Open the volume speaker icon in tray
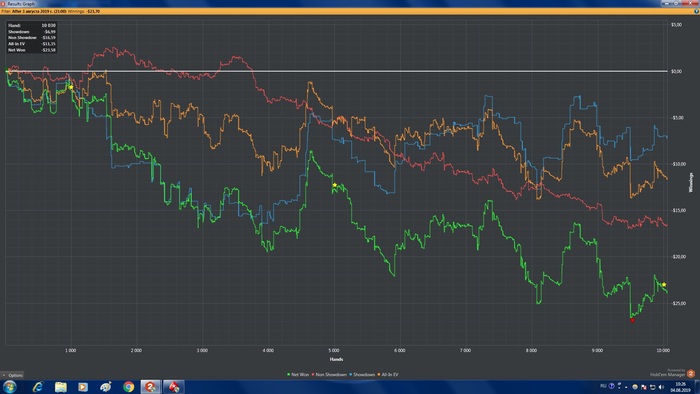Image resolution: width=700 pixels, height=394 pixels. (x=661, y=387)
